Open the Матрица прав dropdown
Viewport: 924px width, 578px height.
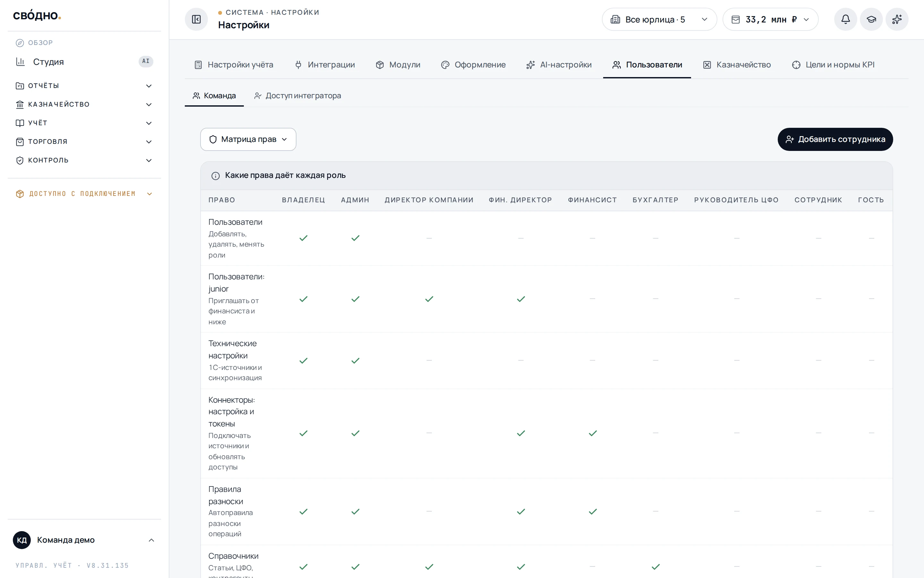click(x=248, y=139)
